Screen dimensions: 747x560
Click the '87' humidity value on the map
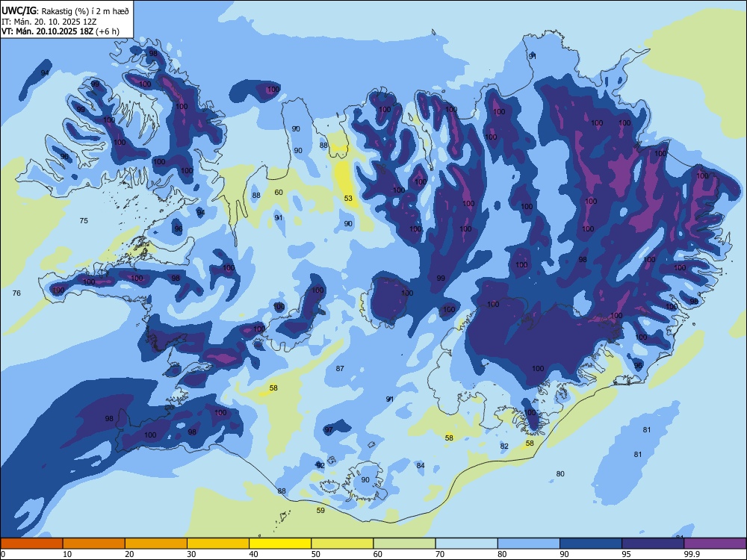click(340, 368)
